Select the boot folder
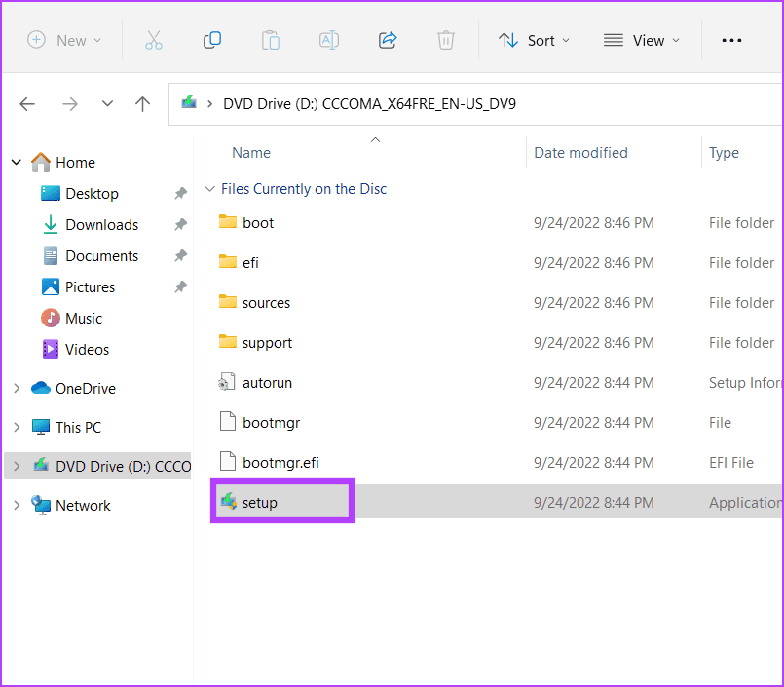Viewport: 784px width, 687px height. click(258, 222)
